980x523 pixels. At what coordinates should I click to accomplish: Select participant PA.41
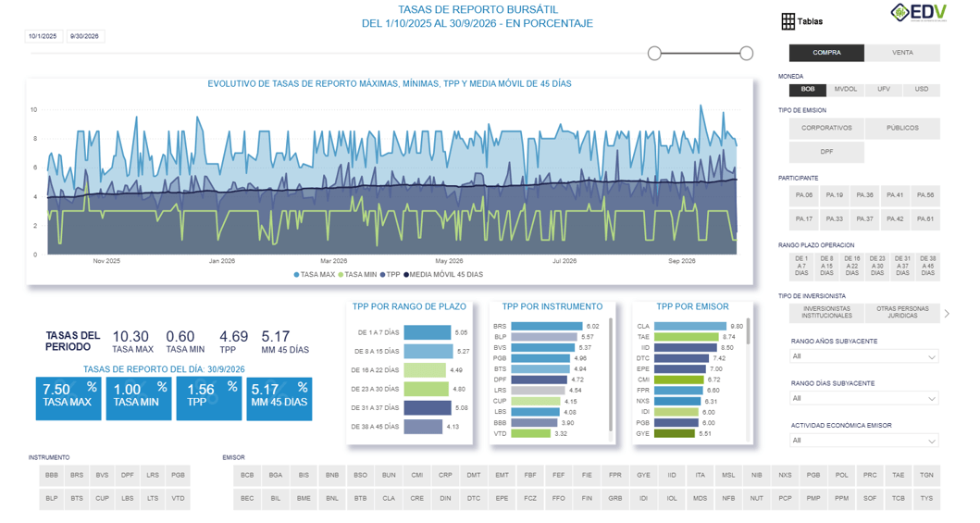(895, 195)
